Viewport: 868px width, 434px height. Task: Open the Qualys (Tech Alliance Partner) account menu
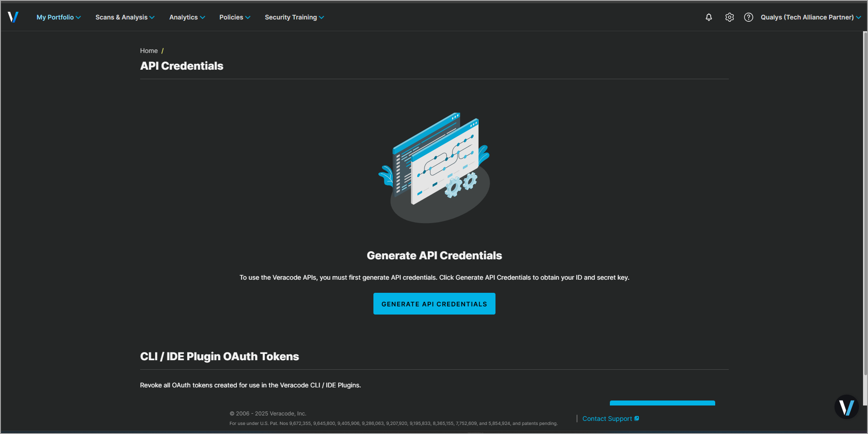point(811,17)
